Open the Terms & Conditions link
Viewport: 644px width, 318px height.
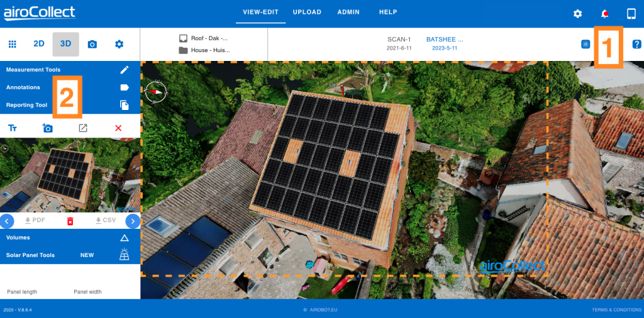(616, 310)
